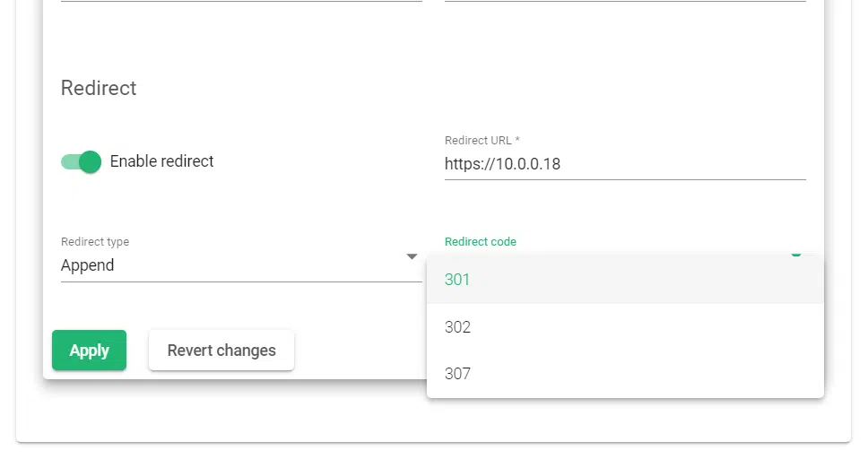Click the green knob of the redirect switch
This screenshot has width=868, height=459.
pyautogui.click(x=90, y=162)
